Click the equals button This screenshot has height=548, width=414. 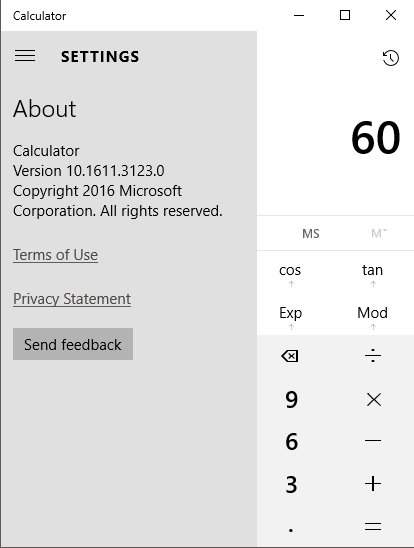[x=373, y=526]
